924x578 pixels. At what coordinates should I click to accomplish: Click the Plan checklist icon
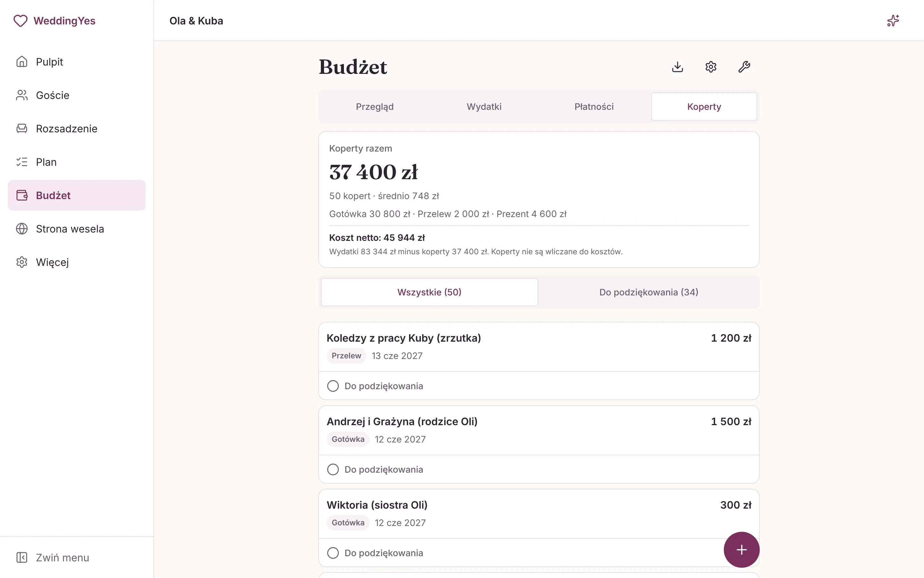click(22, 162)
